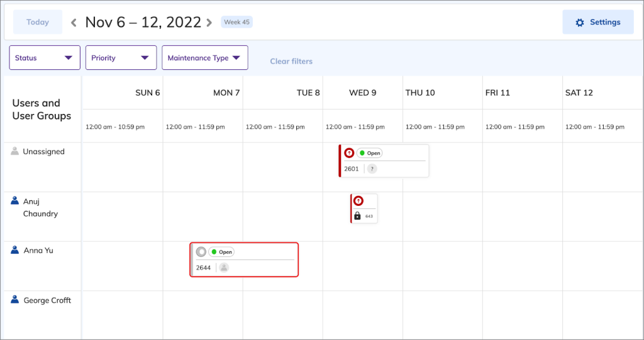Click the user icon beside George Crofft
The image size is (644, 340).
15,300
